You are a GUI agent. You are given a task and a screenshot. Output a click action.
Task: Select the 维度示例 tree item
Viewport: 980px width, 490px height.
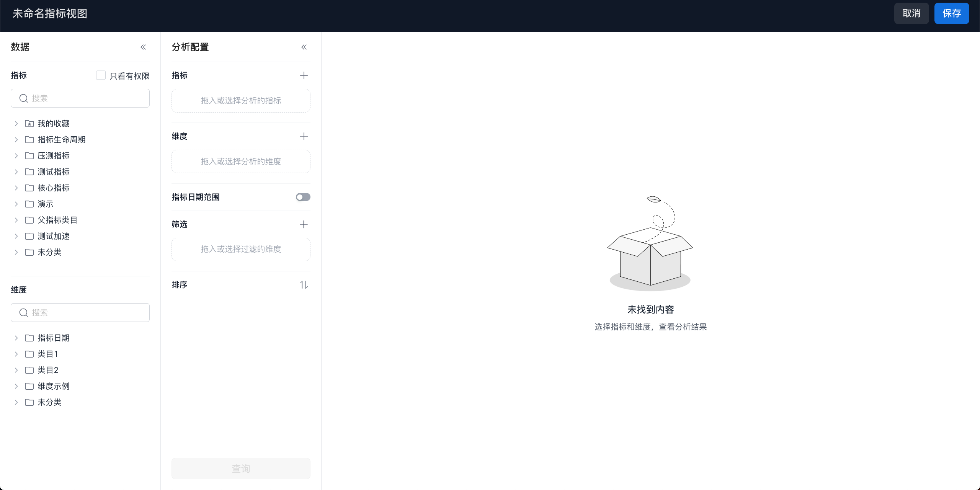(54, 386)
